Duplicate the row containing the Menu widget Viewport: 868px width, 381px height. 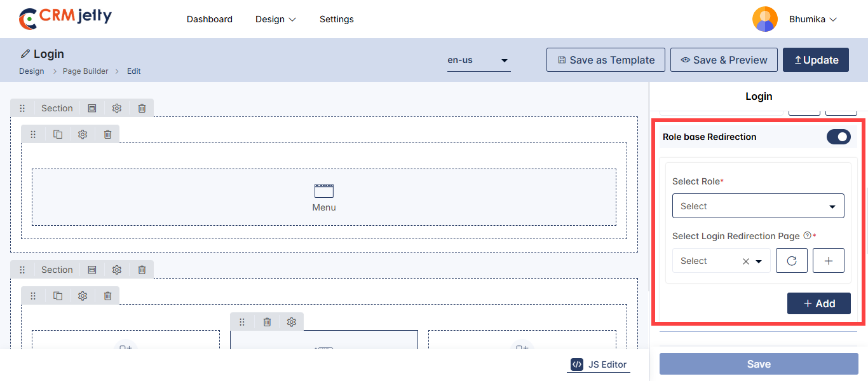58,134
